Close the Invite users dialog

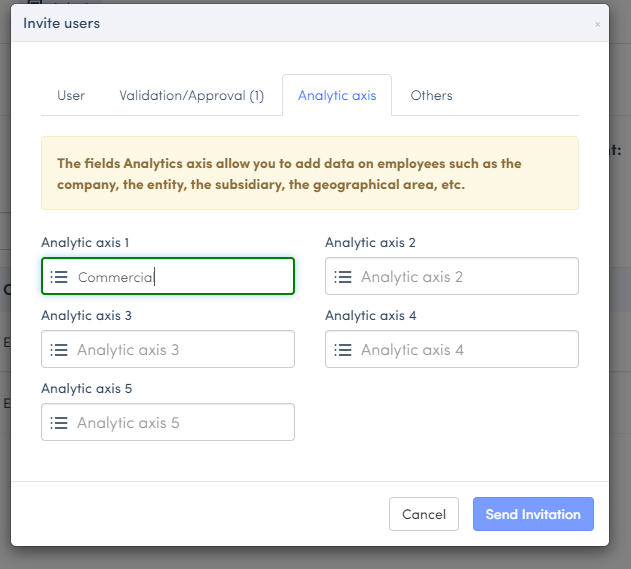tap(597, 24)
